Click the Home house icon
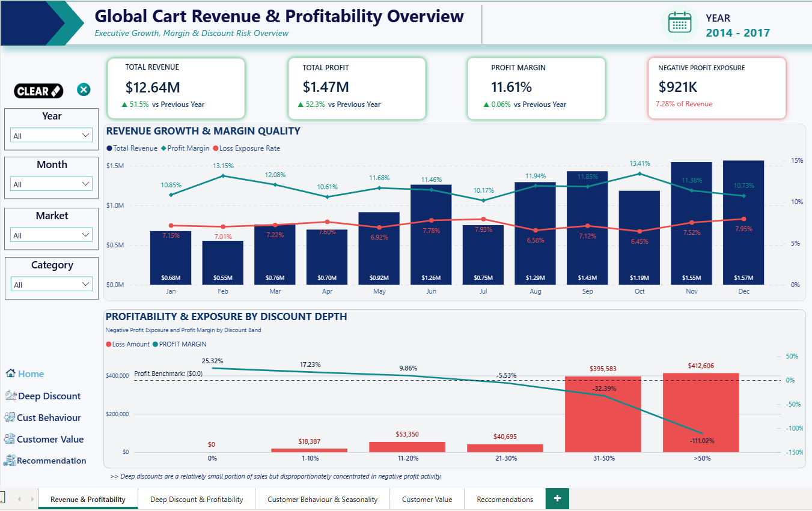Viewport: 812px width, 511px height. tap(10, 373)
